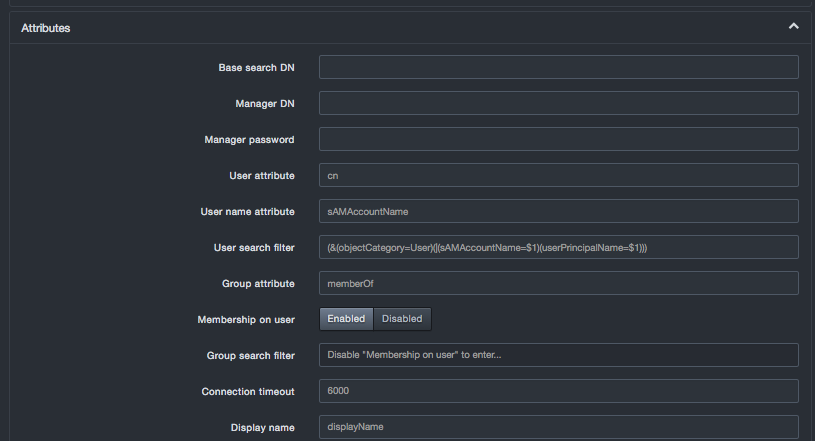The height and width of the screenshot is (441, 815).
Task: Click the "Membership on user" label
Action: [x=246, y=319]
